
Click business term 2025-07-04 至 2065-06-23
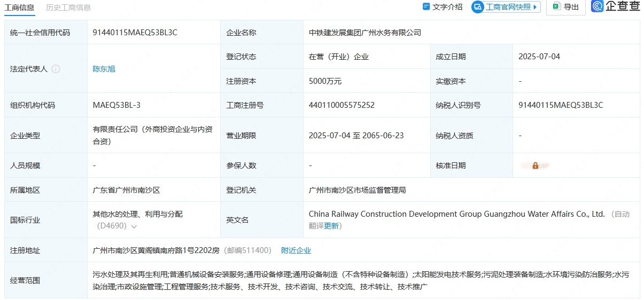click(x=356, y=136)
